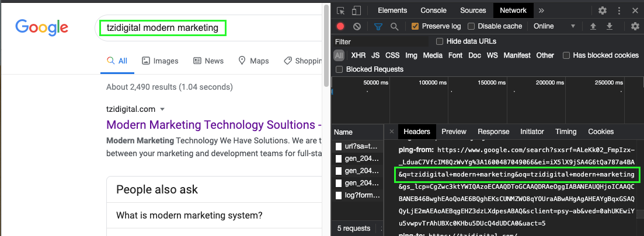This screenshot has height=236, width=644.
Task: Disable the Preserve log checkbox
Action: 415,26
